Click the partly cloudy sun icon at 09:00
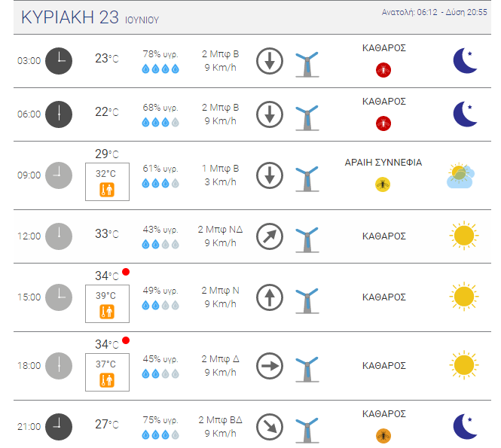The height and width of the screenshot is (448, 501). click(460, 175)
